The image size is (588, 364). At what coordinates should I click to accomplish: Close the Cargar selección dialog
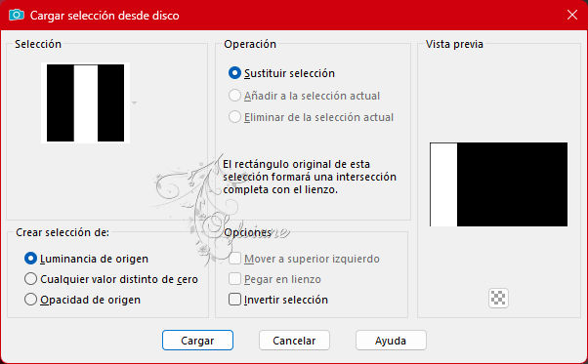point(572,15)
